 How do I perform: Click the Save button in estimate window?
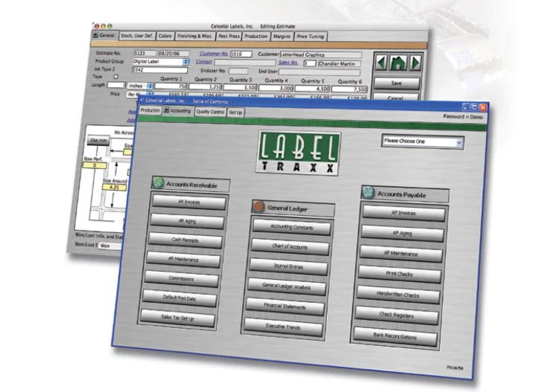point(396,83)
